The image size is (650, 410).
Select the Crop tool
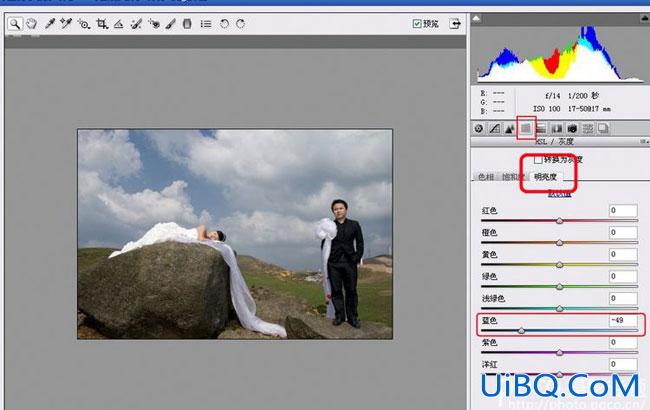click(102, 24)
